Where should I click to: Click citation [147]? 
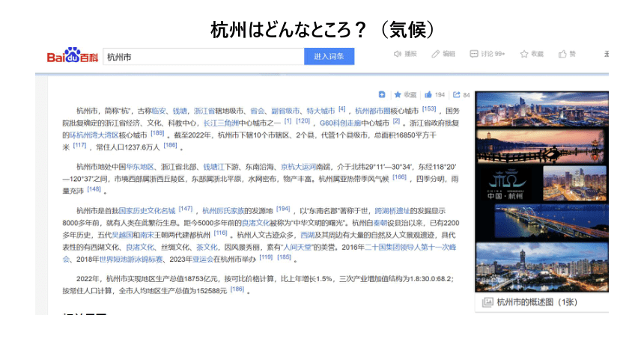pos(185,209)
